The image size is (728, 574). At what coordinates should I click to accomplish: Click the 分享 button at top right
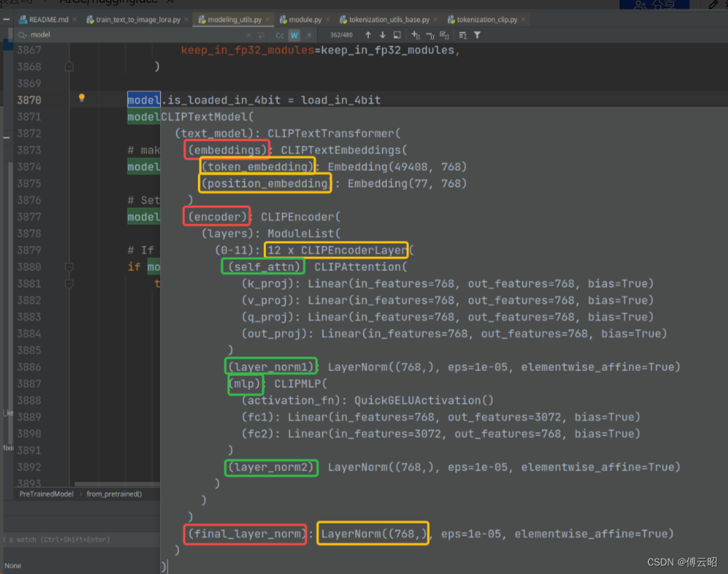point(654,5)
